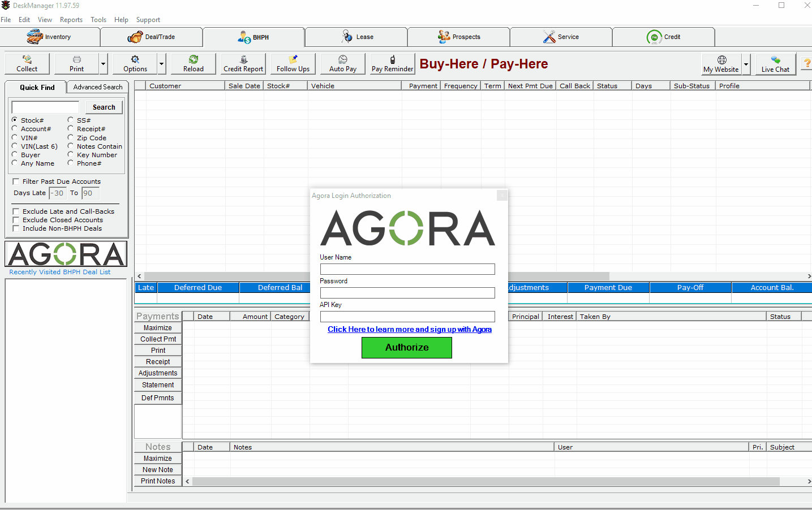Open the Tools menu
The width and height of the screenshot is (812, 510).
point(98,20)
